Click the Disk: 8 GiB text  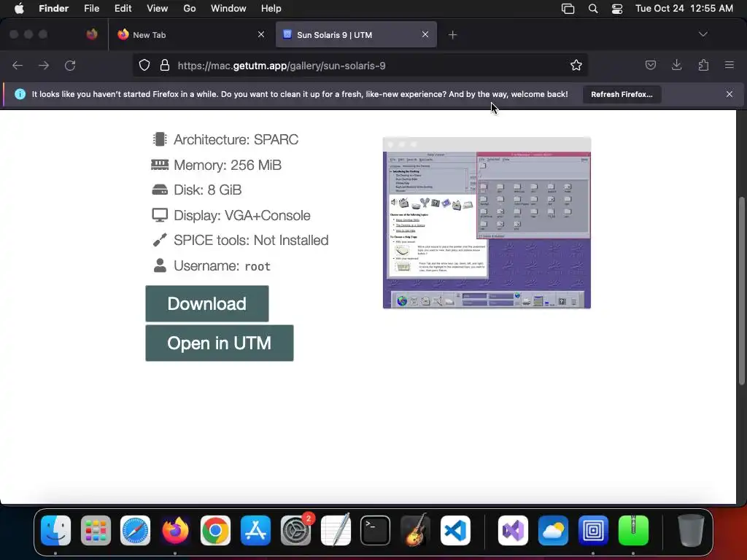pos(207,190)
